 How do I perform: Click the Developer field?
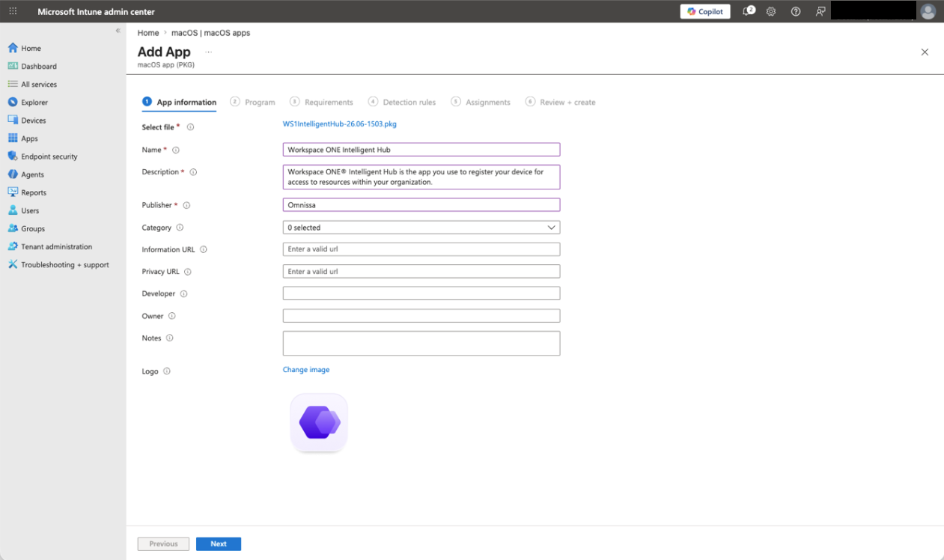coord(421,293)
